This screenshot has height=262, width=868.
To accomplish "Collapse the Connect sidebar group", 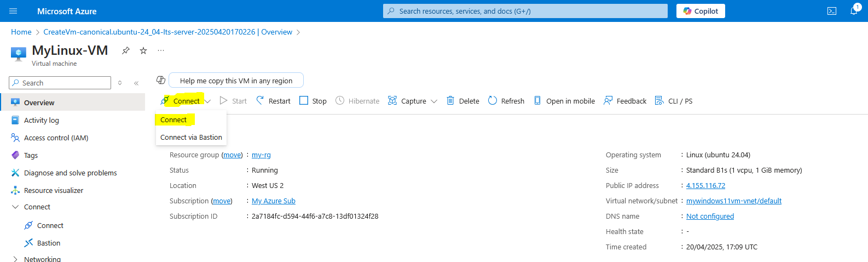I will pos(15,207).
